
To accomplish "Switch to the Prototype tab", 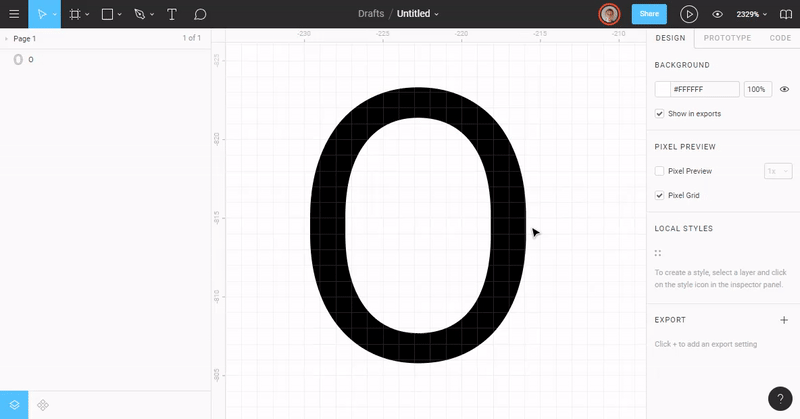I will (x=727, y=38).
